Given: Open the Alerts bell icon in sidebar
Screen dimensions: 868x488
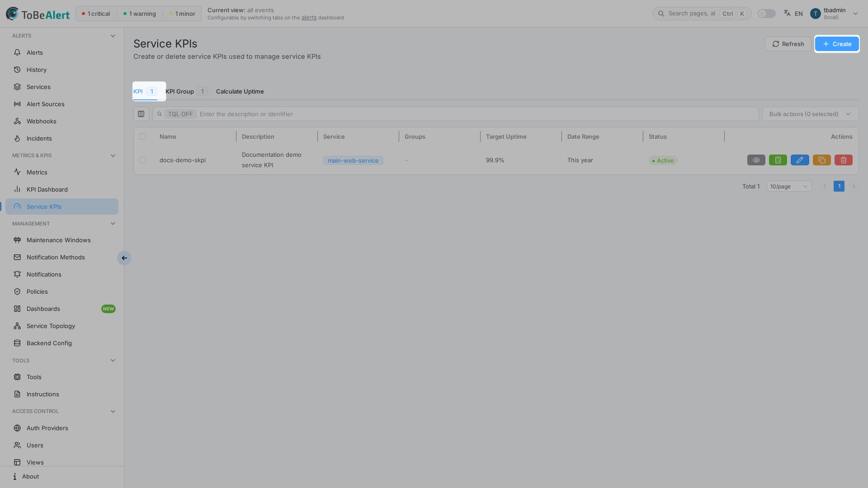Looking at the screenshot, I should (x=17, y=52).
